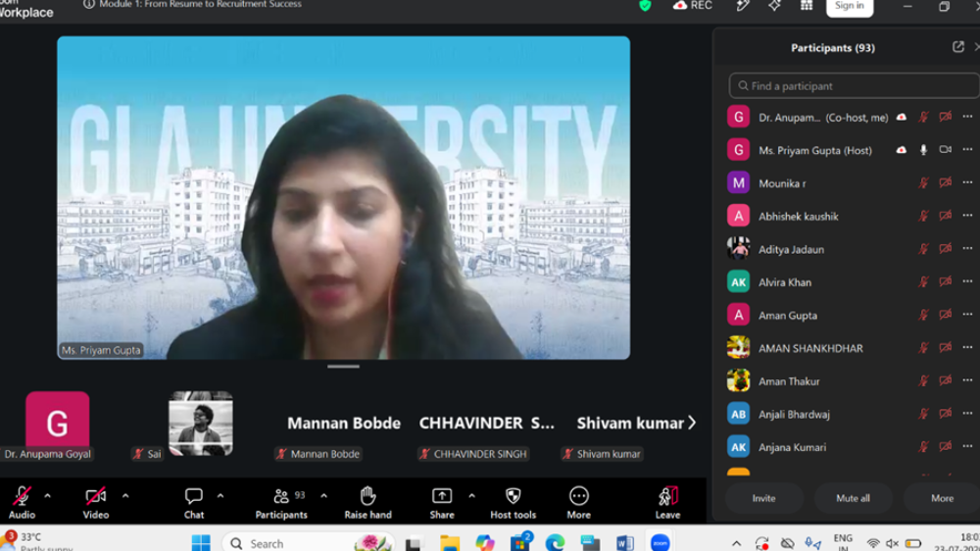Select Anjana Kumari participant row
This screenshot has width=980, height=551.
[x=852, y=446]
